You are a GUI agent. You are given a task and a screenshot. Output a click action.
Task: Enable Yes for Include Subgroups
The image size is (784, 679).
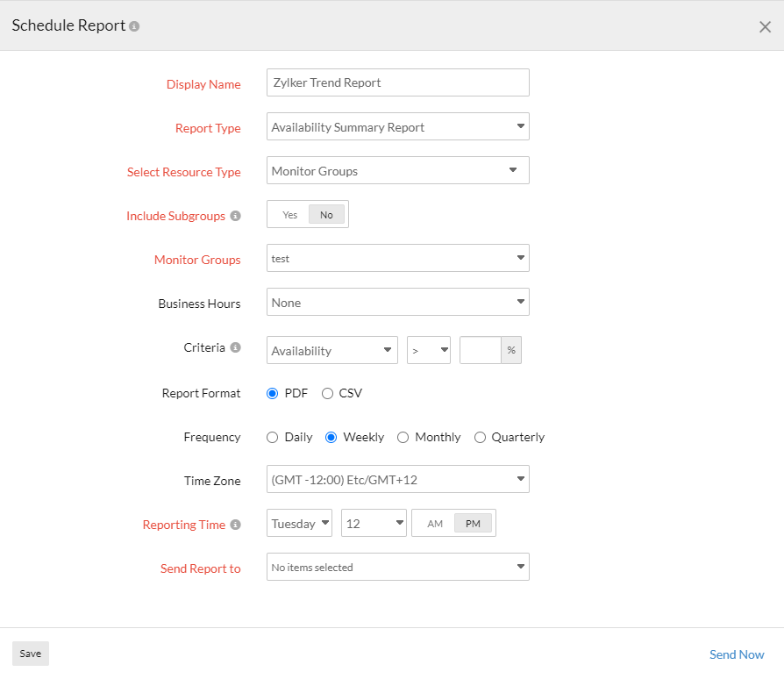(x=289, y=214)
